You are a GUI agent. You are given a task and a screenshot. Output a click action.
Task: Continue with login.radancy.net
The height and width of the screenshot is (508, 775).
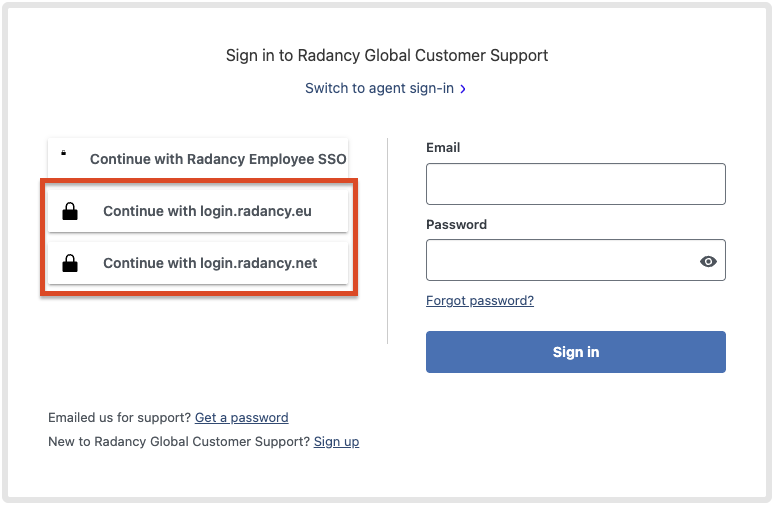click(x=198, y=263)
